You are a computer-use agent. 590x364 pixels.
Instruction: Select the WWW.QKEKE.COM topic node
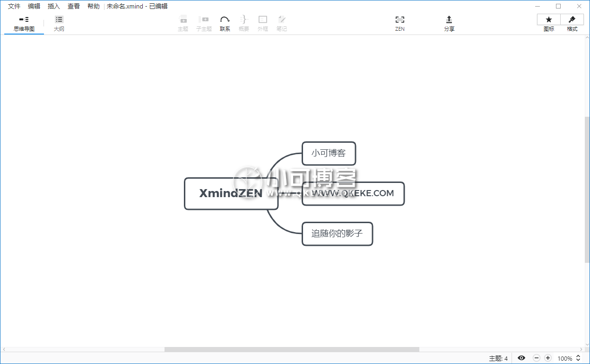point(353,193)
